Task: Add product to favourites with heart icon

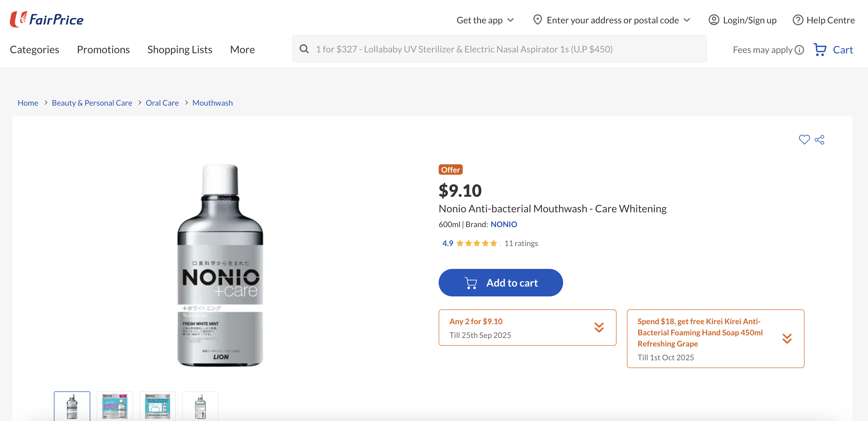Action: tap(804, 139)
